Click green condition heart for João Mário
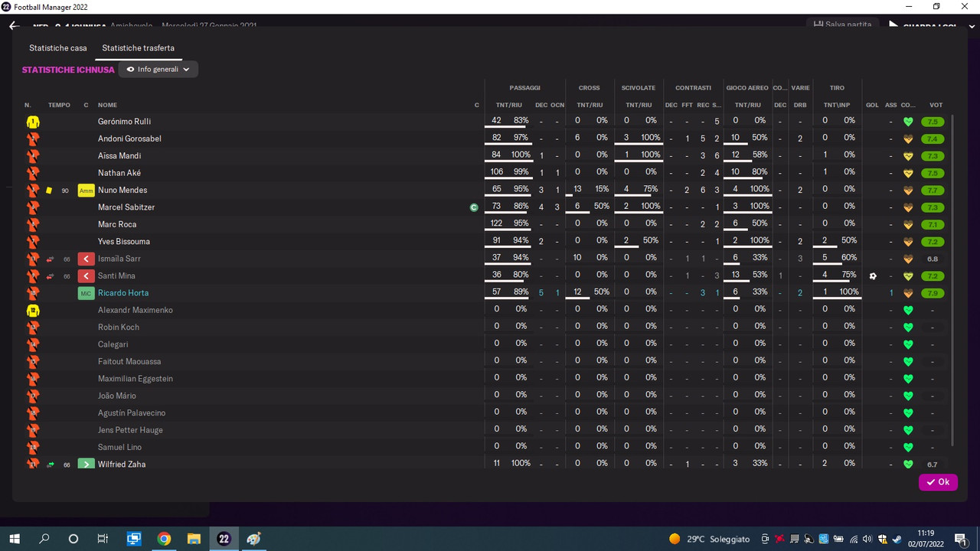 (x=909, y=396)
